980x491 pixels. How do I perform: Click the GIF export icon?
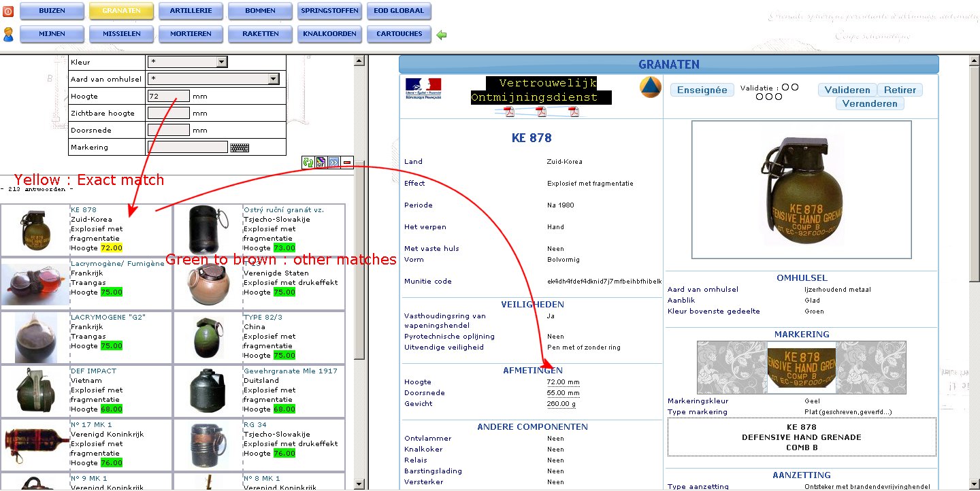tap(321, 162)
